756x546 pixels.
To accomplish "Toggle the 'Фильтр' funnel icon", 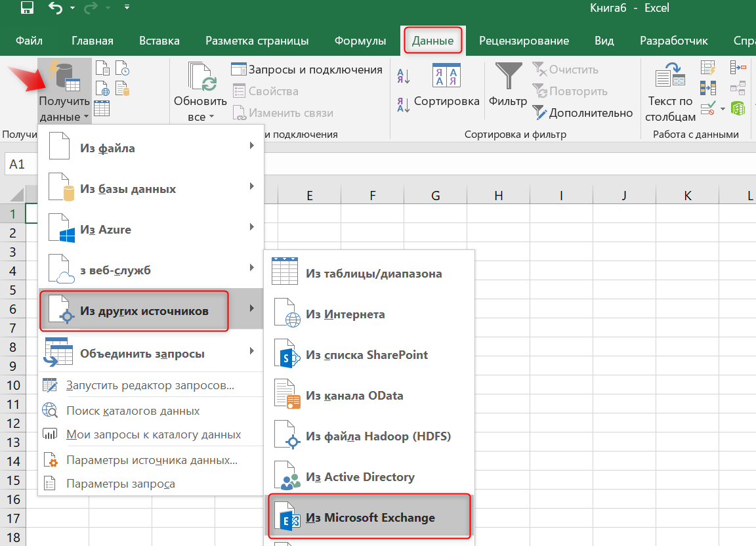I will pyautogui.click(x=508, y=75).
